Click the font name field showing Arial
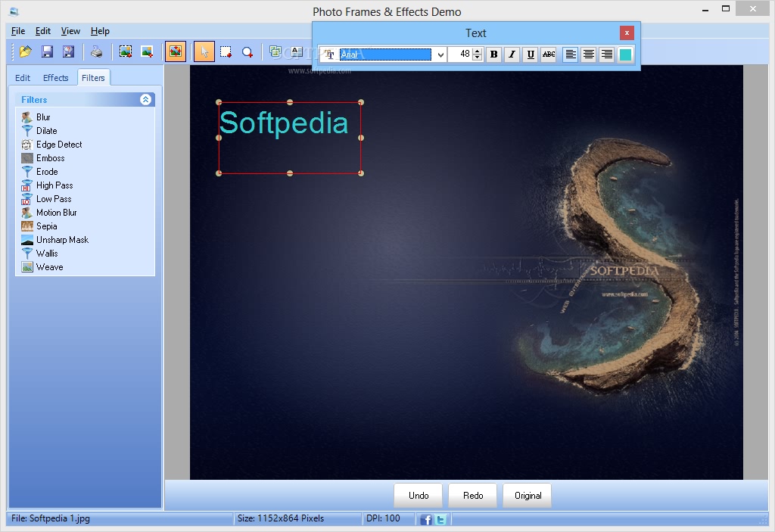This screenshot has height=532, width=775. click(x=385, y=54)
